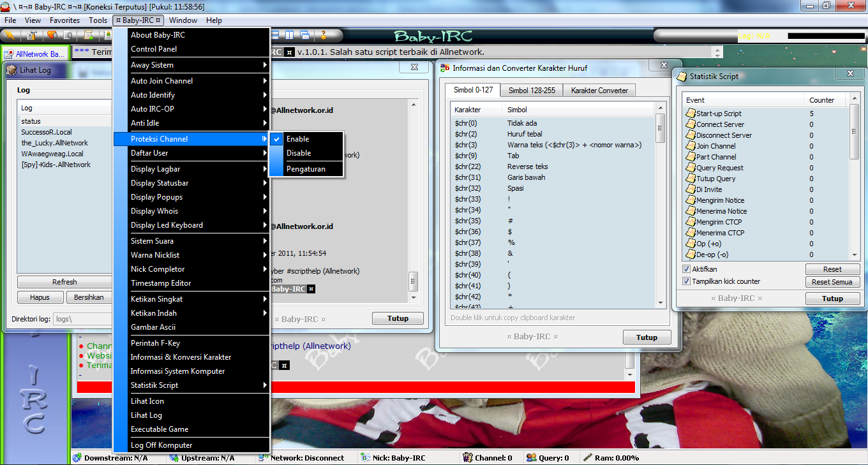This screenshot has width=868, height=465.
Task: Open Pengaturan in Proteksi Channel submenu
Action: point(306,169)
